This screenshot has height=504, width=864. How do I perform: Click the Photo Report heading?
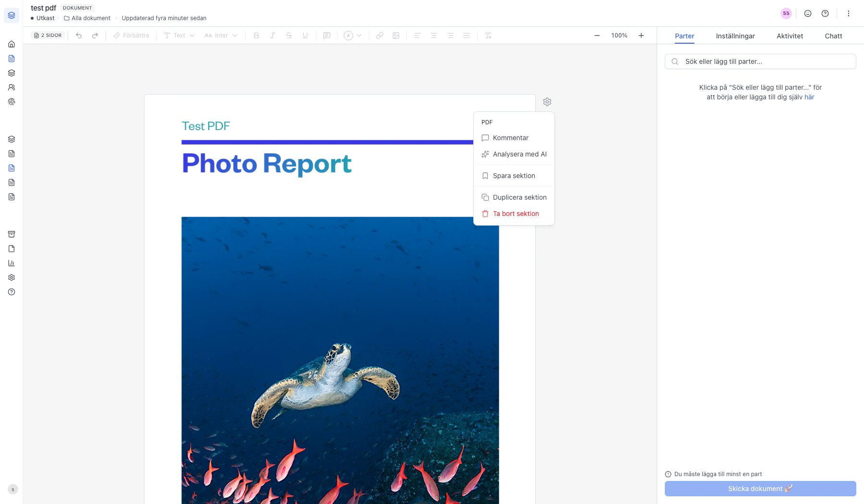coord(267,164)
